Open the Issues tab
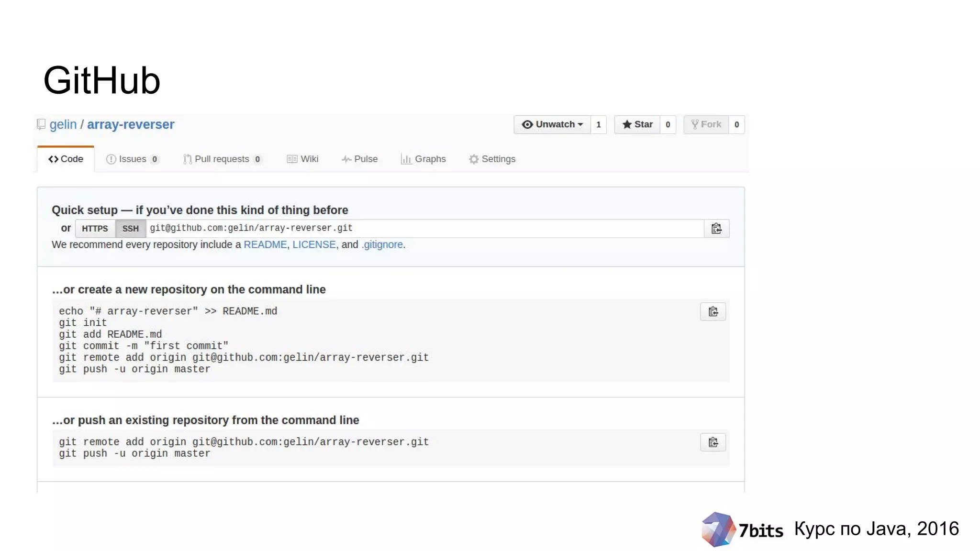 click(133, 159)
